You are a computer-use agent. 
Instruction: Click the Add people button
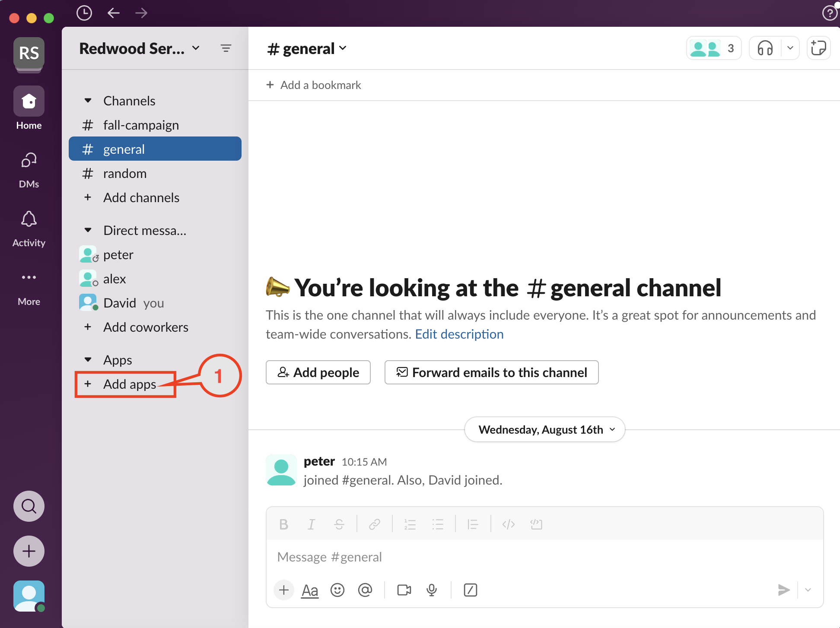click(x=318, y=372)
